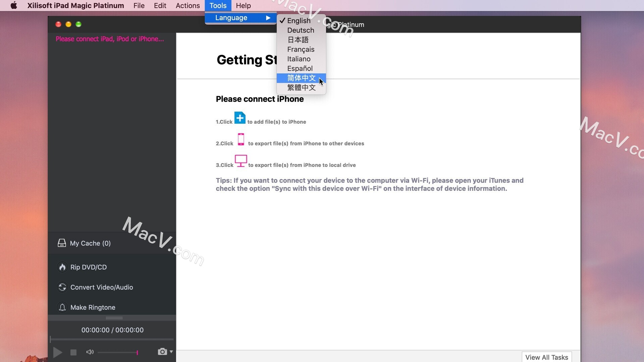Click the Convert Video/Audio icon
Screen dimensions: 644x362
[x=62, y=287]
